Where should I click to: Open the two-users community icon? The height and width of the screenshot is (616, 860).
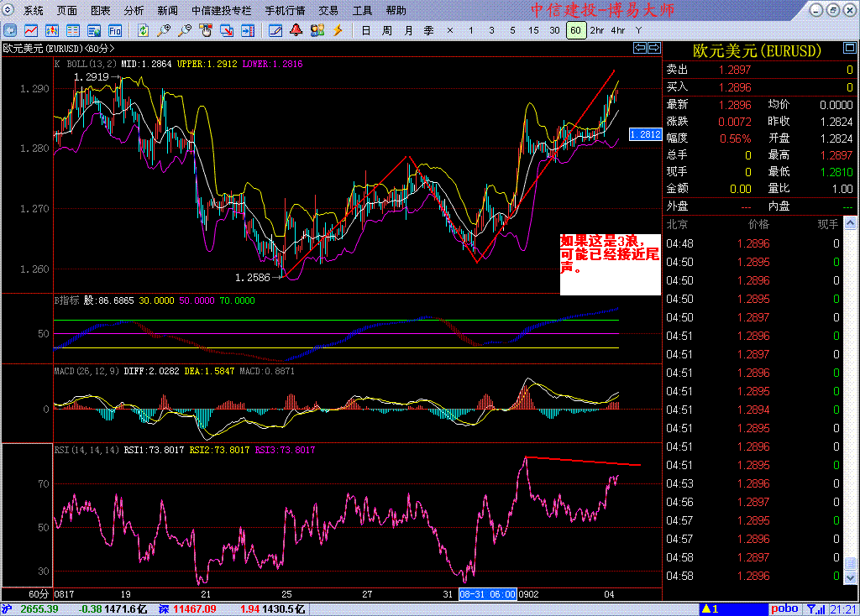coord(317,31)
